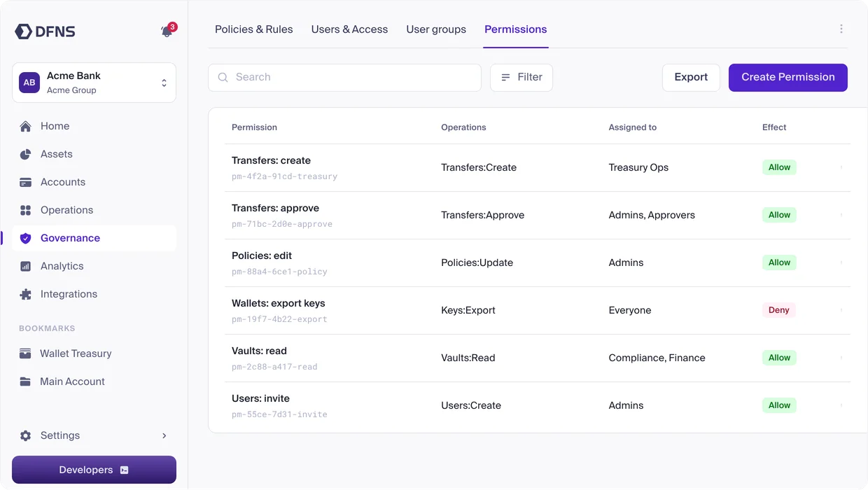
Task: Click the "Transfers:Approve" operation cell
Action: click(x=482, y=215)
